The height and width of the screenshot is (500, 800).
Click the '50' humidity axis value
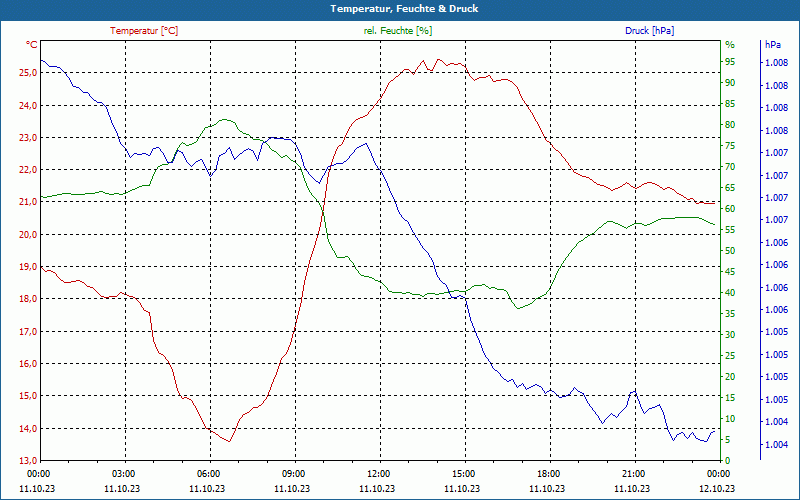[730, 251]
